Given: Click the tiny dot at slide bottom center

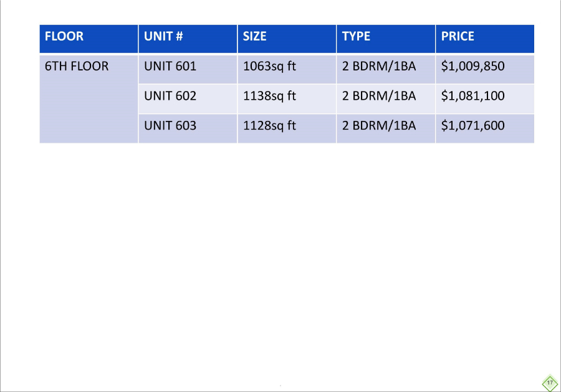Looking at the screenshot, I should click(280, 386).
